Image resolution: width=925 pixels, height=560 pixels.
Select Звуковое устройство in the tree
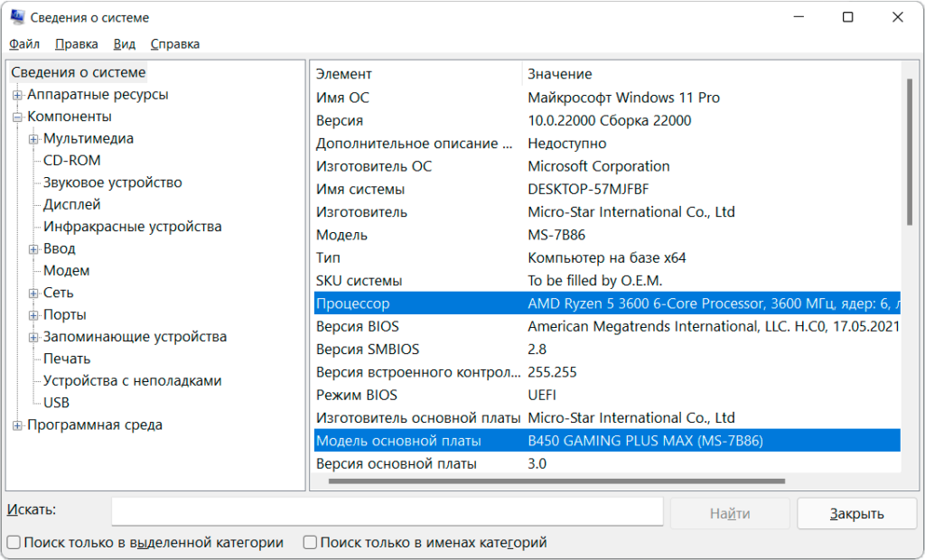pyautogui.click(x=113, y=182)
